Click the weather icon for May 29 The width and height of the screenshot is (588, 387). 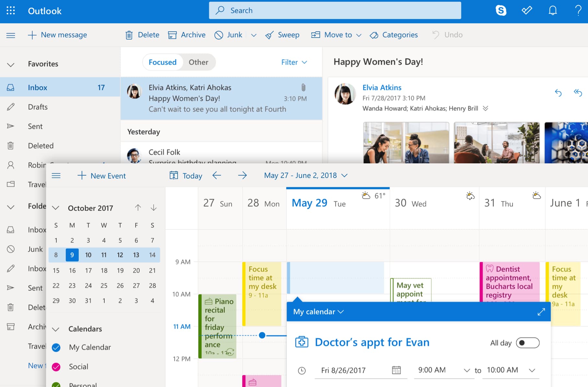(366, 195)
